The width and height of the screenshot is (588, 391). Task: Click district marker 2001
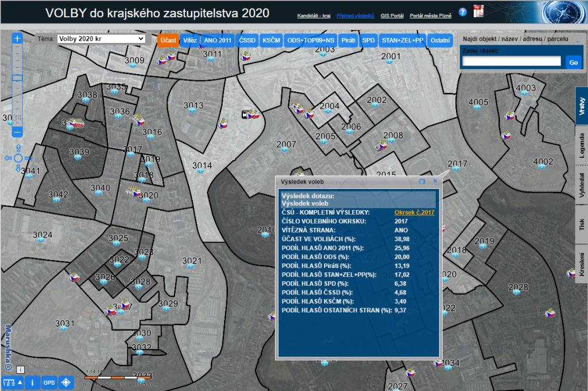(x=389, y=61)
